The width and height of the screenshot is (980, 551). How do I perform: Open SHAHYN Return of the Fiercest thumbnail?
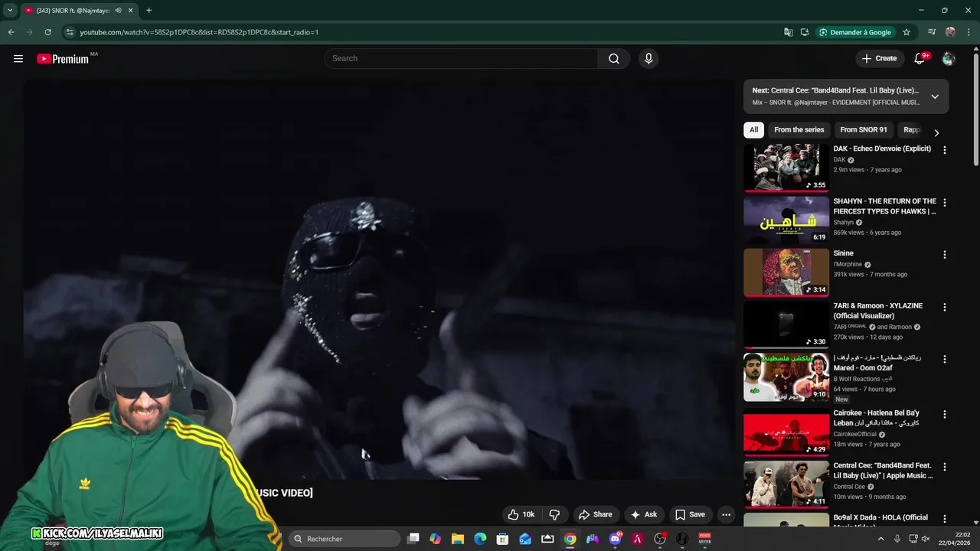coord(786,220)
